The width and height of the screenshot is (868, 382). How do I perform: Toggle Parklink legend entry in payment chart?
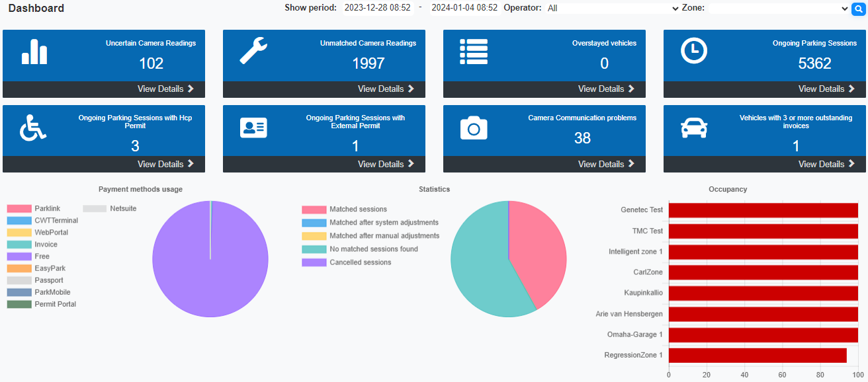click(34, 209)
